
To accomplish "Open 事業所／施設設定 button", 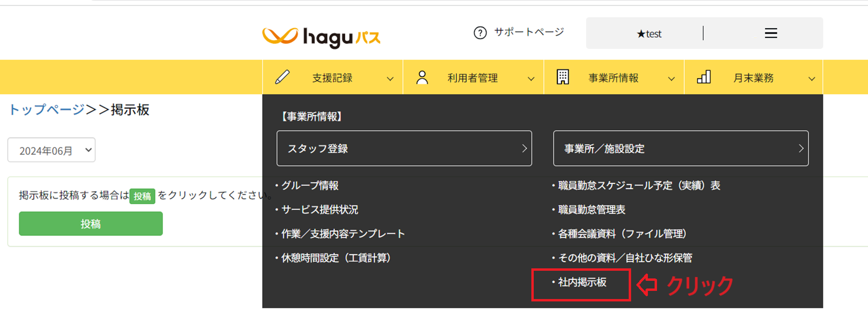I will coord(680,149).
